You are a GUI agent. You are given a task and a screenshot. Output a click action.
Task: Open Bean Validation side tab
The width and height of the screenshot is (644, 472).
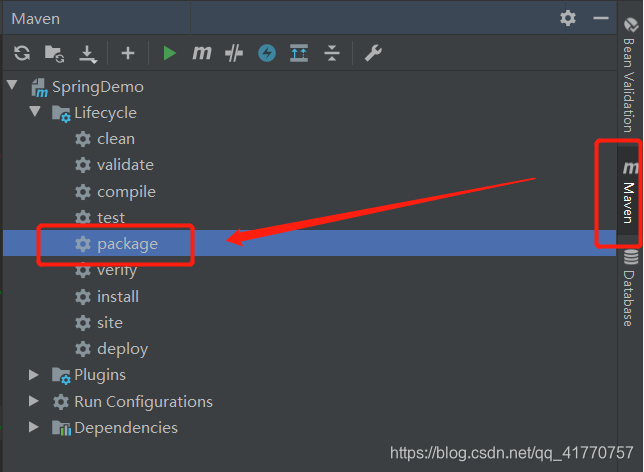click(630, 76)
